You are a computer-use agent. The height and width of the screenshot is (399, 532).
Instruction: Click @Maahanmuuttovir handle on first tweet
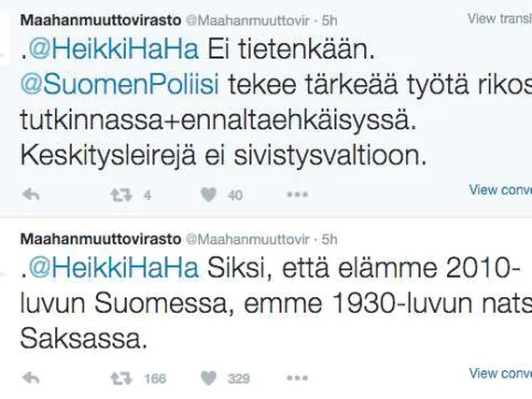[248, 21]
